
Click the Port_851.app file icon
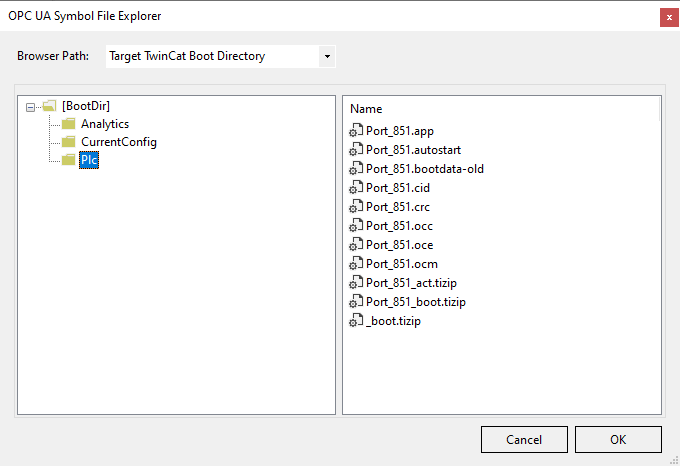click(x=356, y=130)
